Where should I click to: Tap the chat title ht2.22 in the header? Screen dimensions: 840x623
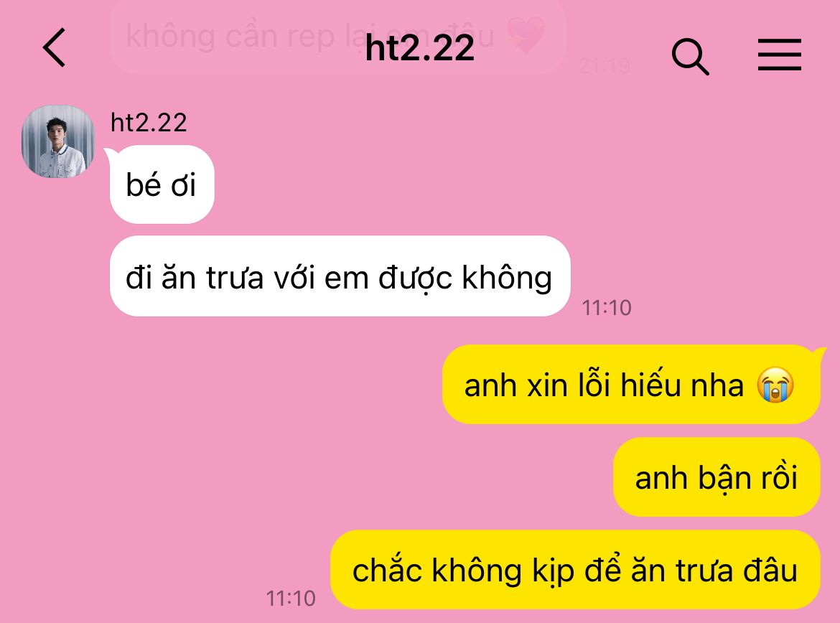tap(419, 48)
